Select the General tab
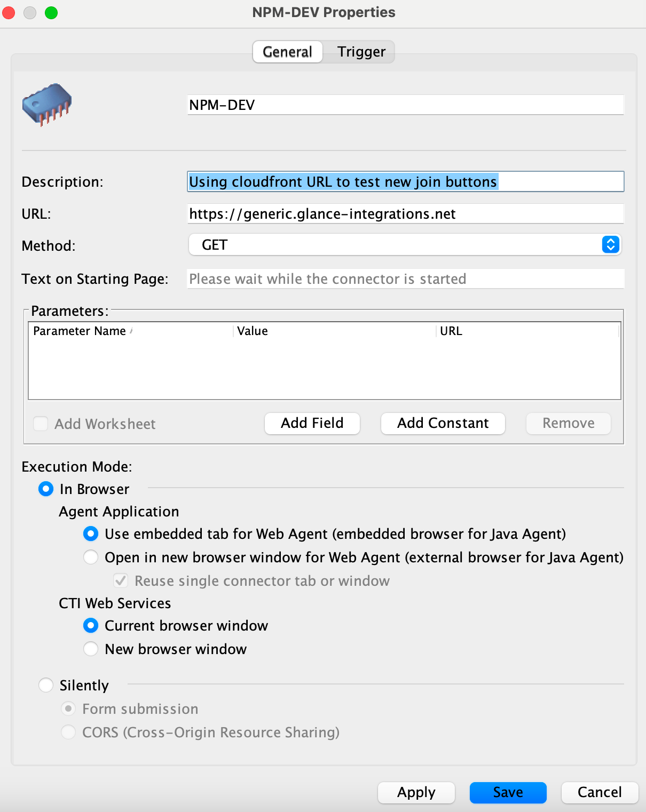The width and height of the screenshot is (646, 812). coord(287,51)
